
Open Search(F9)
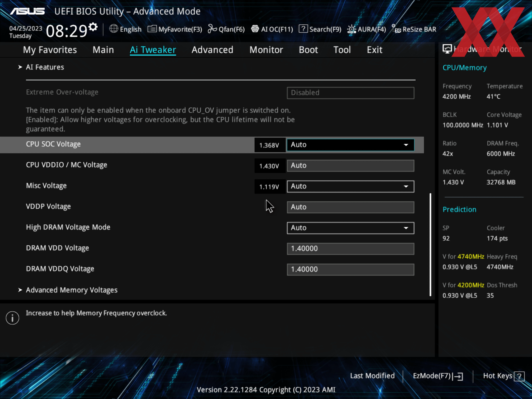(x=320, y=29)
